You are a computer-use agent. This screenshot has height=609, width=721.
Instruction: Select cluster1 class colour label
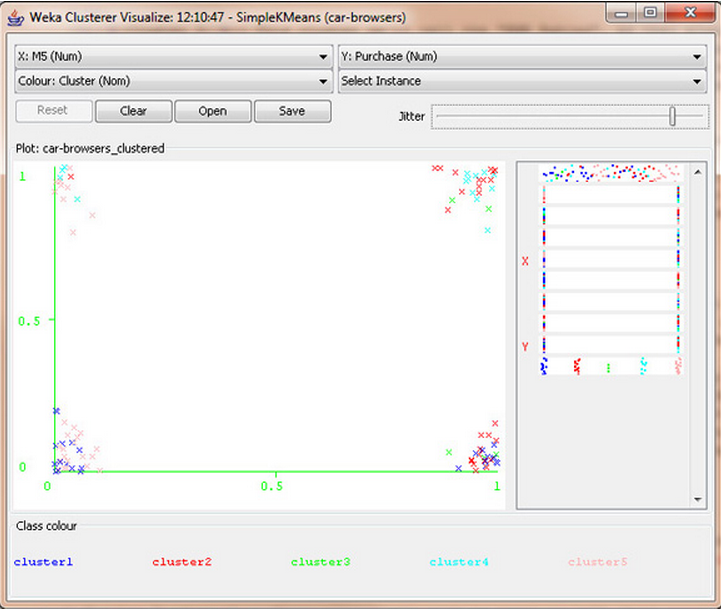[43, 562]
